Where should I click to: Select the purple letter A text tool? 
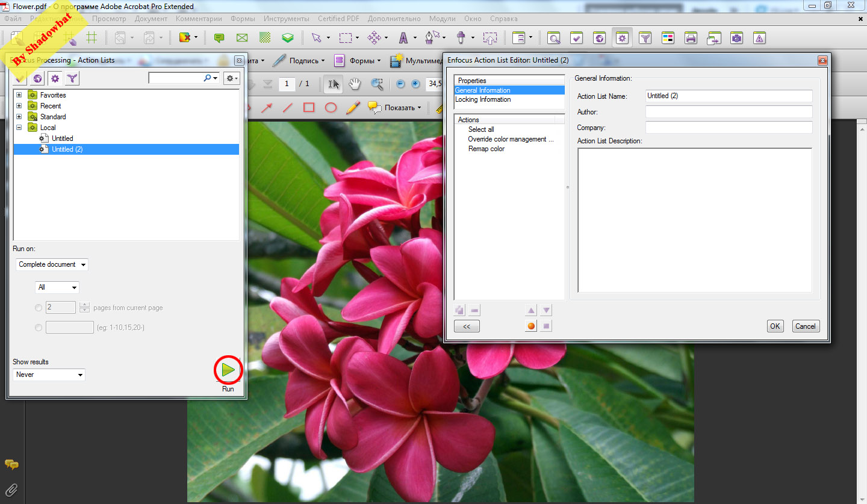403,38
